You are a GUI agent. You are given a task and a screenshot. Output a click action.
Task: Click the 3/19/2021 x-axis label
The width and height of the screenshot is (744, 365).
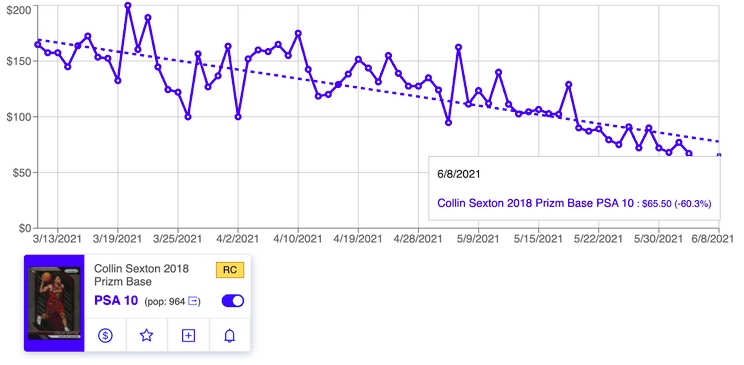118,238
